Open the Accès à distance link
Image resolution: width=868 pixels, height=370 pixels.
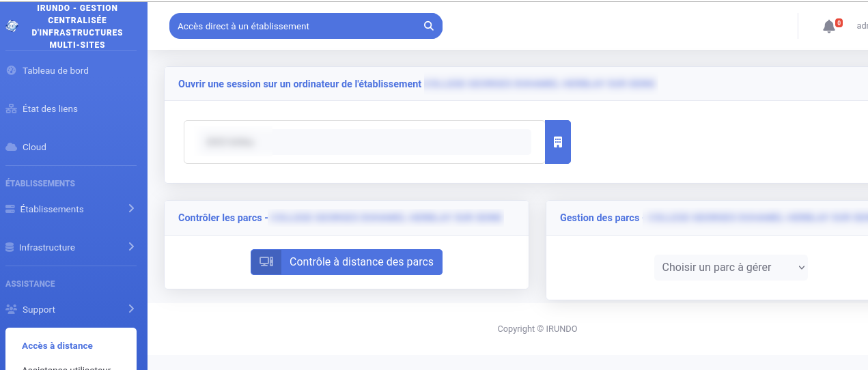[x=57, y=345]
